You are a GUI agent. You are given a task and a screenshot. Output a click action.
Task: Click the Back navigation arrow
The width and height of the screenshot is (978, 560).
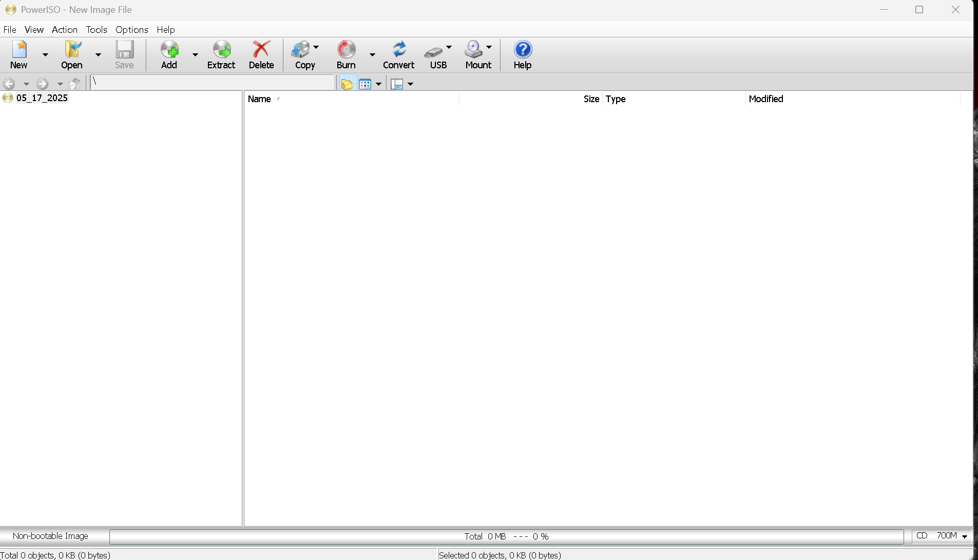click(9, 84)
